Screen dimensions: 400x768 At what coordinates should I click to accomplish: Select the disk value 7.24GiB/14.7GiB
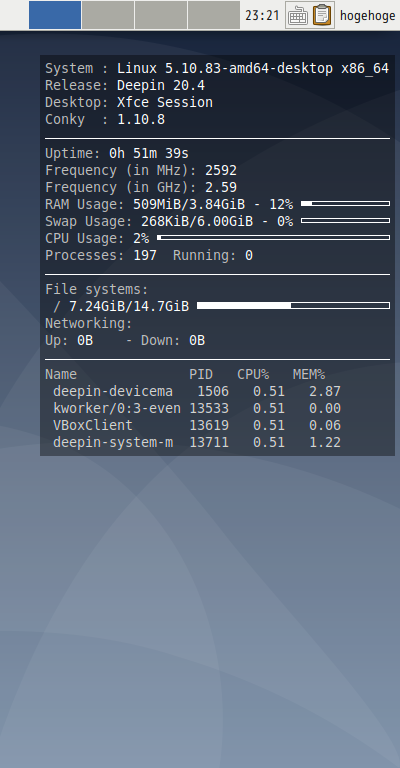[x=129, y=307]
